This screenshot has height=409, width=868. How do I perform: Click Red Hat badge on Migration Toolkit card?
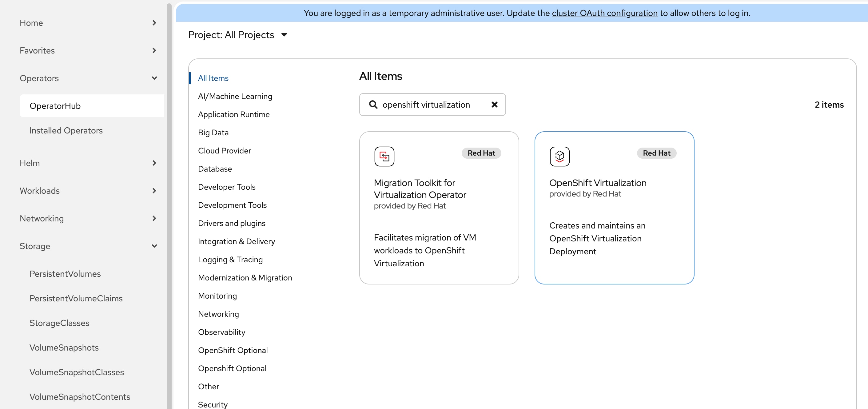pos(481,153)
